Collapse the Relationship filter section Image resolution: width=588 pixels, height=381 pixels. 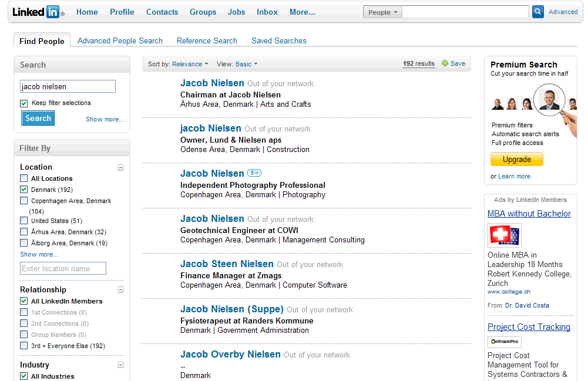(120, 290)
